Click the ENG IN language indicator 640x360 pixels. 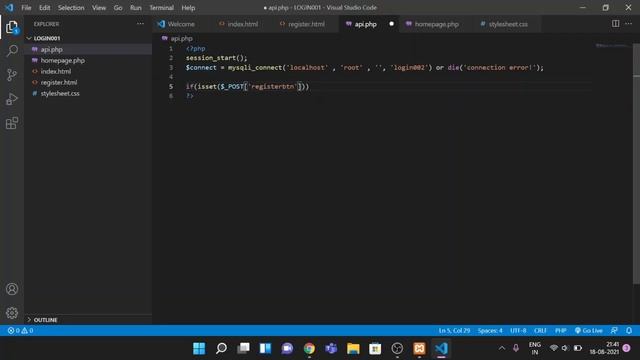[x=535, y=348]
